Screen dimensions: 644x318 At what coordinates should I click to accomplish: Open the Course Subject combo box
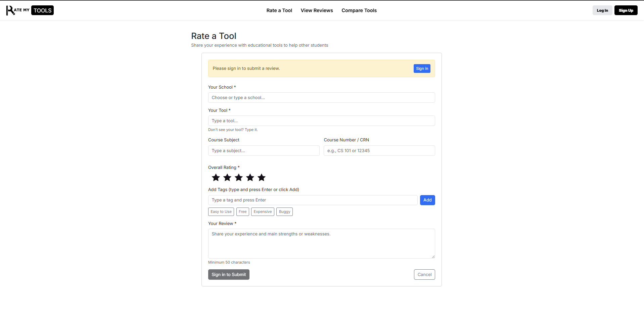[264, 151]
